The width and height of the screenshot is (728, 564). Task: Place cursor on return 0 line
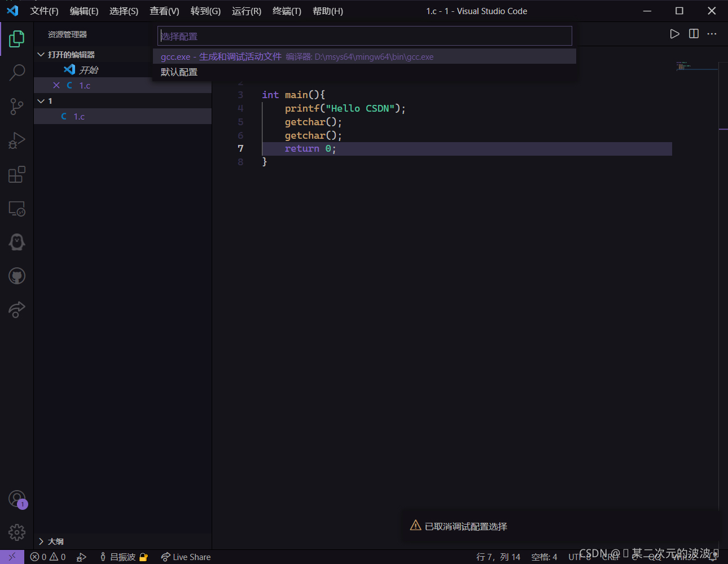[310, 149]
